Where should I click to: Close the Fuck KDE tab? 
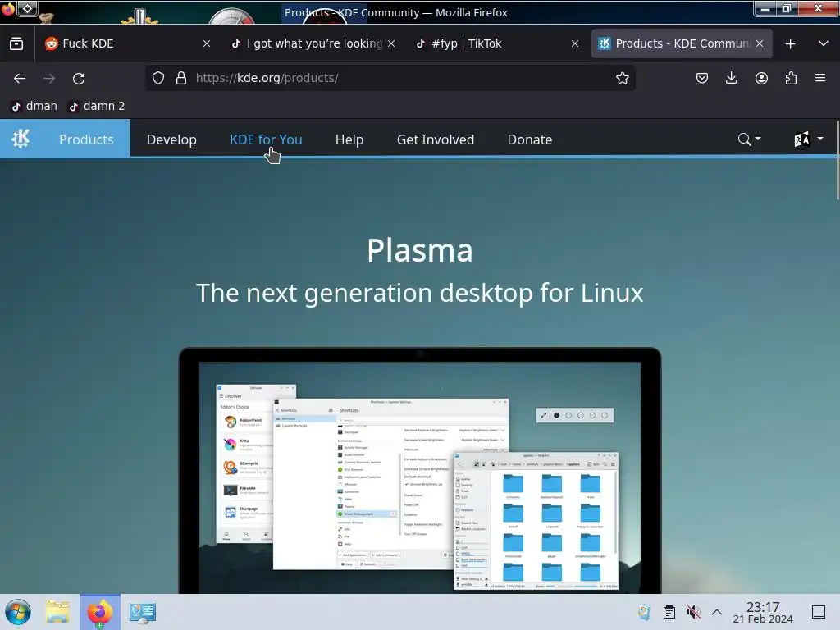[x=207, y=44]
